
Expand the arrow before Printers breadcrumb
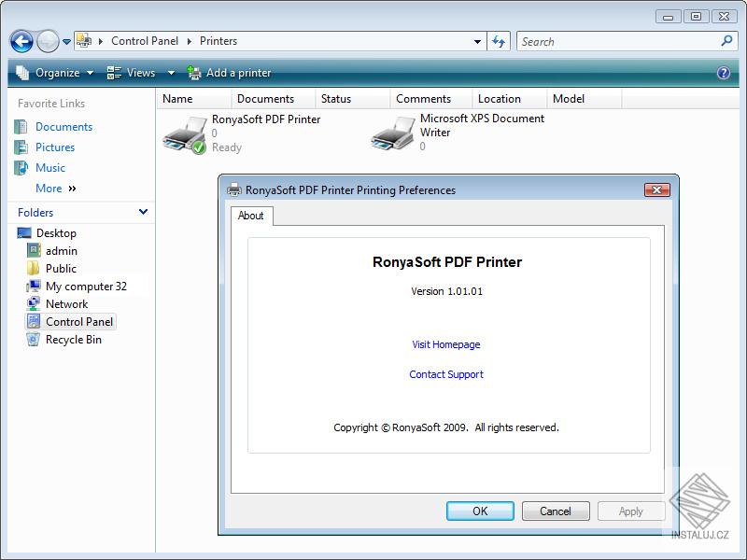tap(190, 41)
